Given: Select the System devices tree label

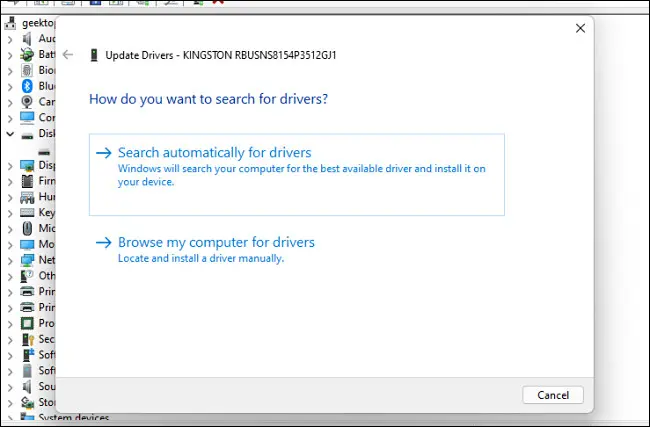Looking at the screenshot, I should (74, 418).
